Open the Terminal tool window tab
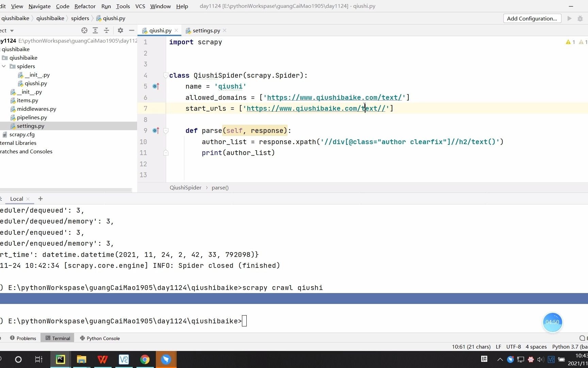 (58, 338)
